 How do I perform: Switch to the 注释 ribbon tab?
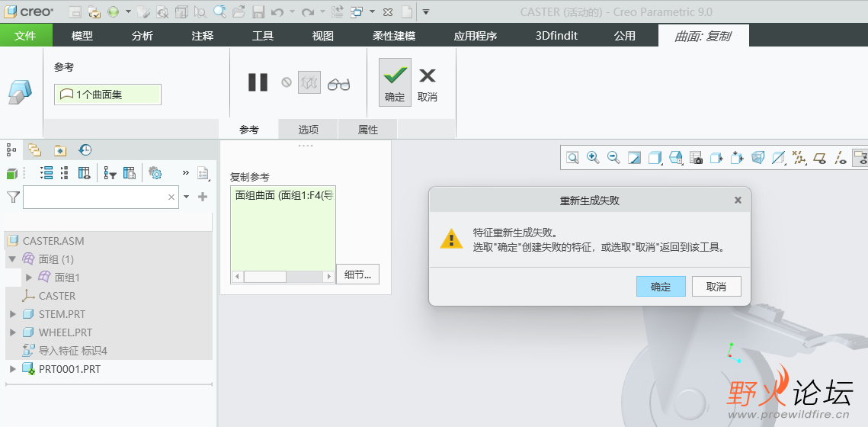click(x=203, y=36)
